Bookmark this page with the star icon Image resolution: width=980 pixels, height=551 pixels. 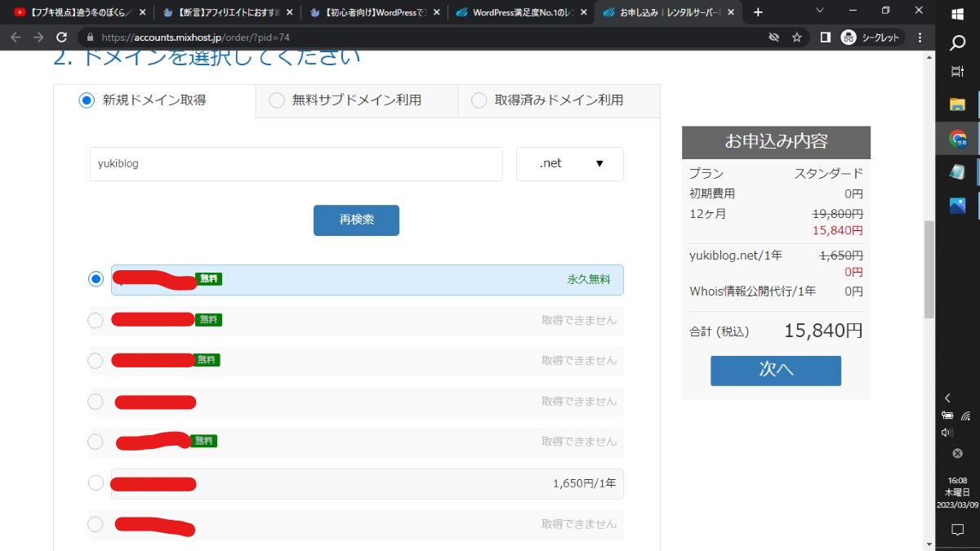[797, 38]
